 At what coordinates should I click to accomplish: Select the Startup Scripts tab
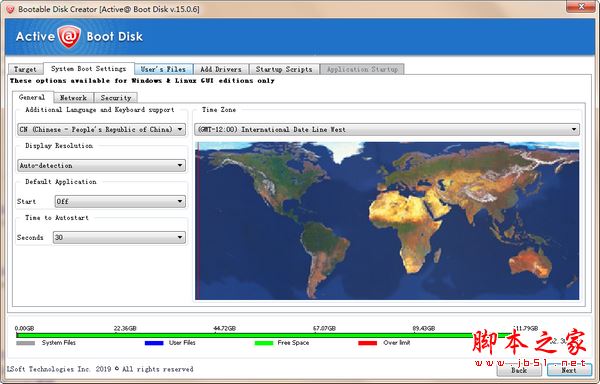click(x=284, y=69)
